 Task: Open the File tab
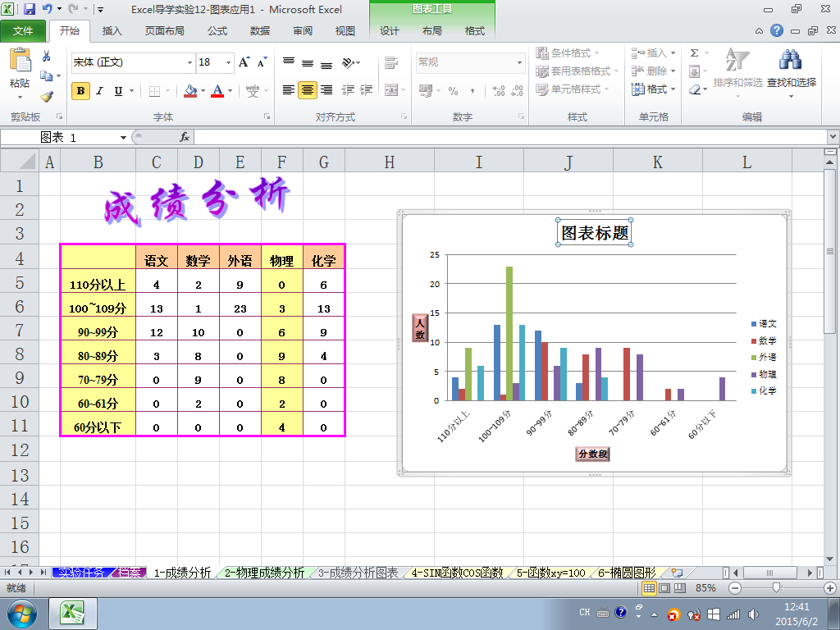tap(23, 31)
